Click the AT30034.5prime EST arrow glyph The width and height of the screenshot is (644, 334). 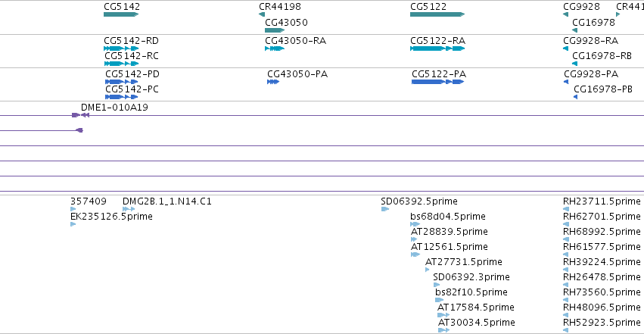(443, 330)
